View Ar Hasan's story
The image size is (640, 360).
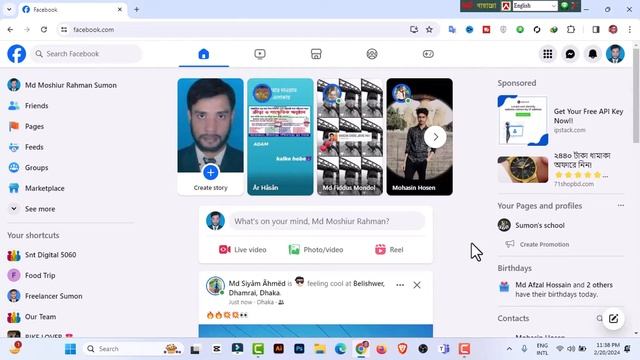[x=280, y=137]
